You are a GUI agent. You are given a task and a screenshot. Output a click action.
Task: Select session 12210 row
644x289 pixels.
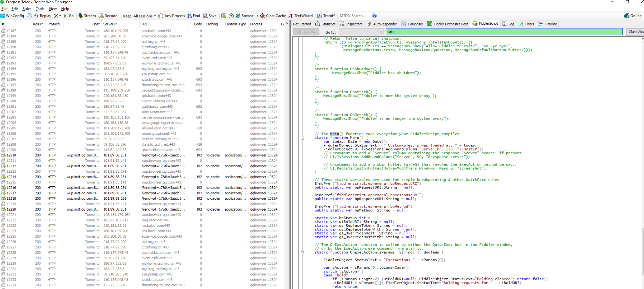[x=142, y=155]
